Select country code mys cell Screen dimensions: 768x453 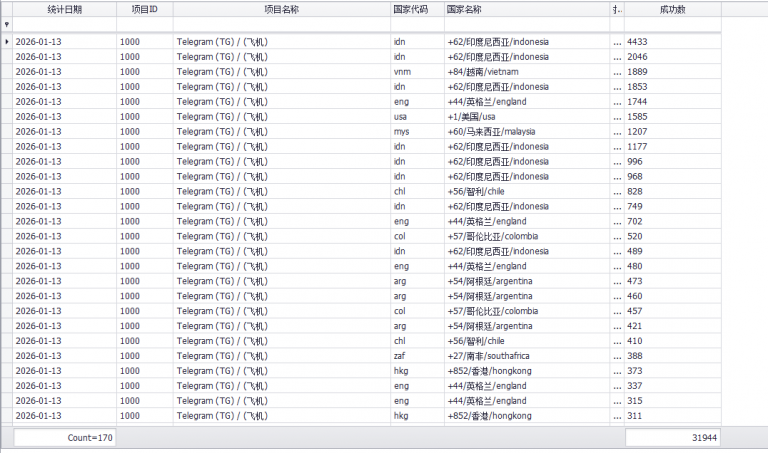coord(417,131)
